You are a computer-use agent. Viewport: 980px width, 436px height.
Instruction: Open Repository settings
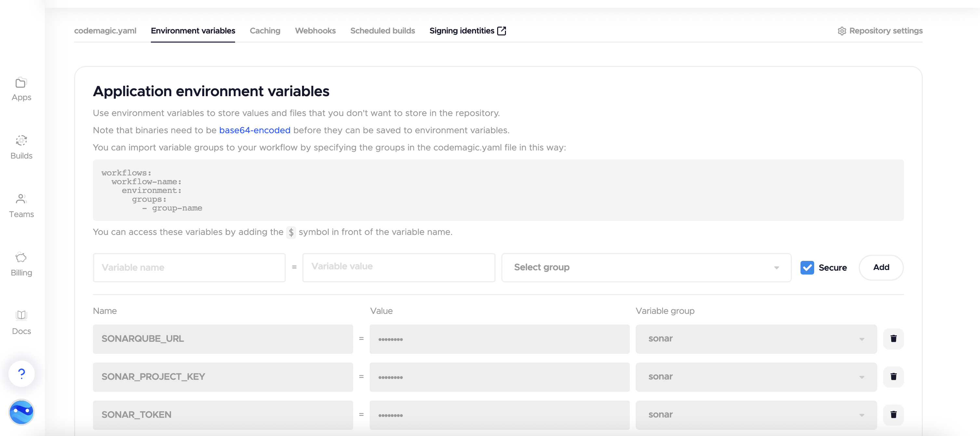coord(880,31)
